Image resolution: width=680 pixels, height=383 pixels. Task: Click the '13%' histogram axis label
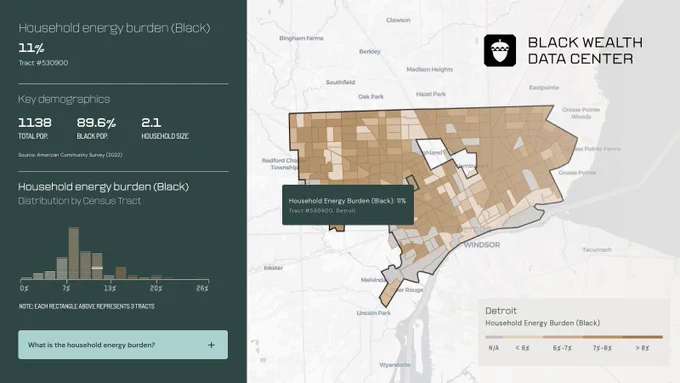110,288
